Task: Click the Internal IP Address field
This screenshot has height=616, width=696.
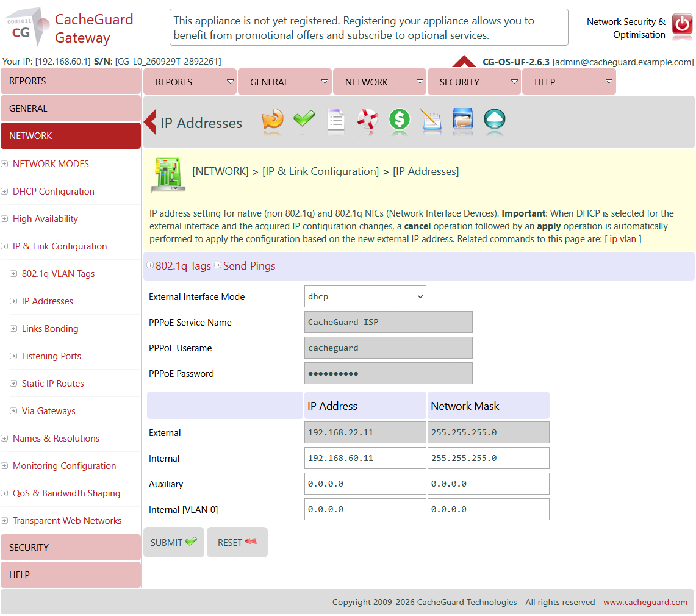Action: coord(365,459)
